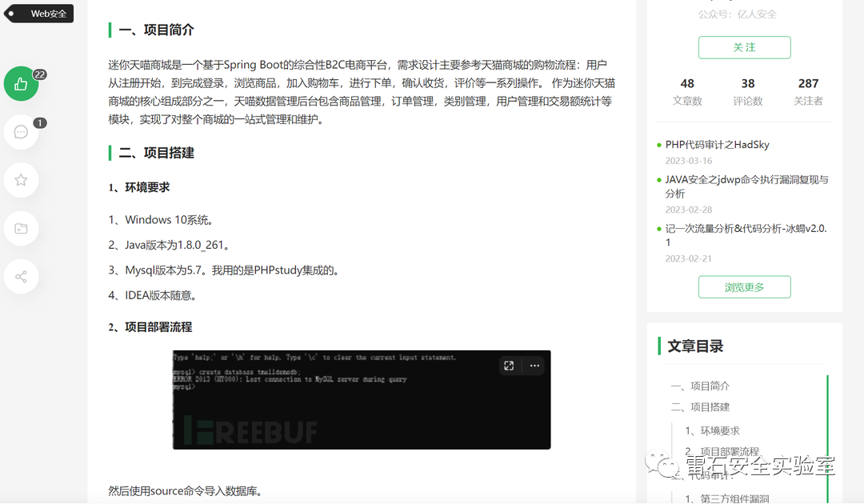This screenshot has height=504, width=864.
Task: Open article PHP代码审计之HadSky
Action: [717, 145]
